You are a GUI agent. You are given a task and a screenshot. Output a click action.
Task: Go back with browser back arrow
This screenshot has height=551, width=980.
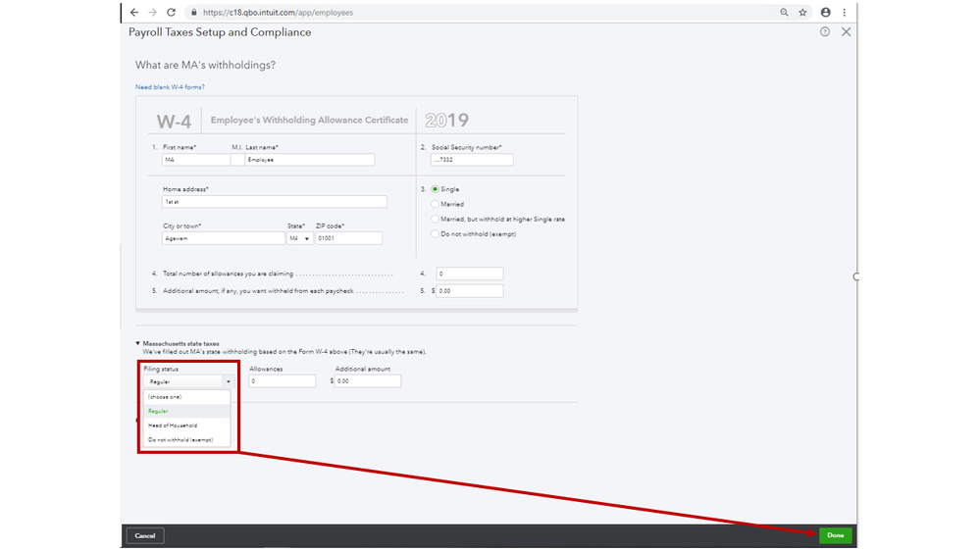point(134,13)
